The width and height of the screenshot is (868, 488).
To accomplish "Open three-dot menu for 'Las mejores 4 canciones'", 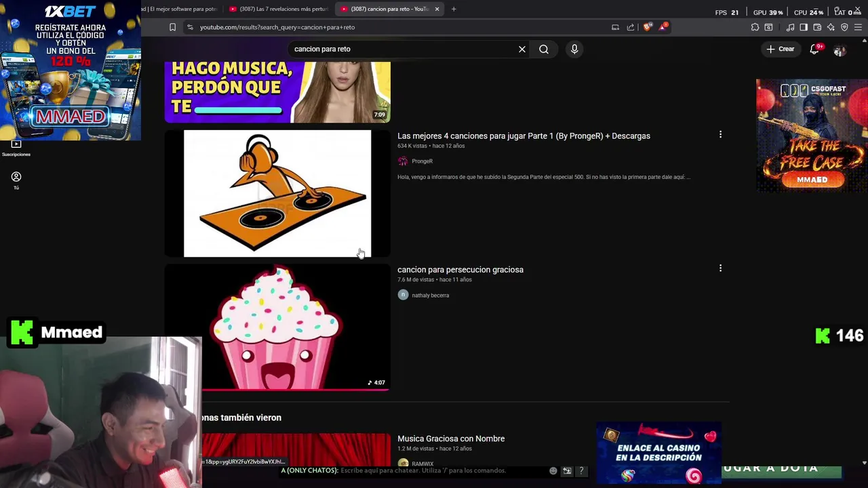I will pos(720,135).
